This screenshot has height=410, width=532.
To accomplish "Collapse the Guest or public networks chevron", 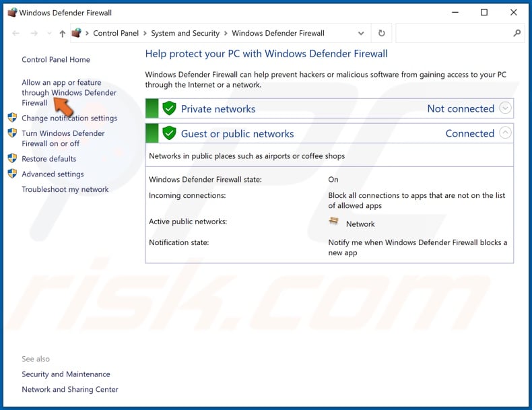I will [x=505, y=133].
